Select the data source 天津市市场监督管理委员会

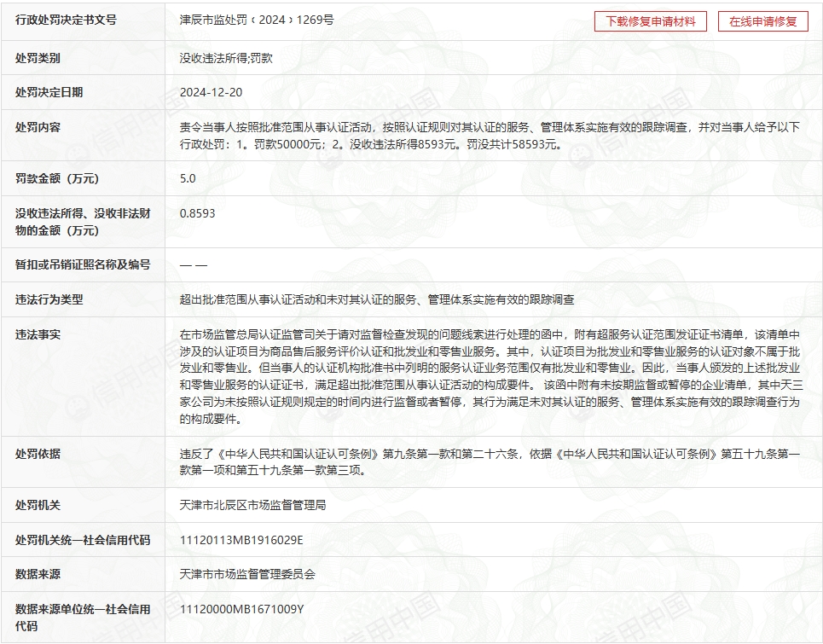tap(247, 574)
